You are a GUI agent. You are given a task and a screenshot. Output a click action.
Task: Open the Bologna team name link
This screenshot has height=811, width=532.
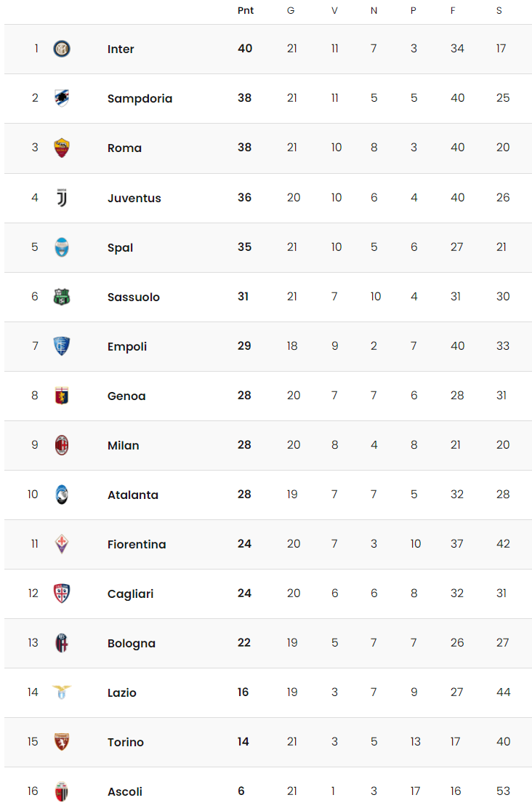tap(132, 644)
